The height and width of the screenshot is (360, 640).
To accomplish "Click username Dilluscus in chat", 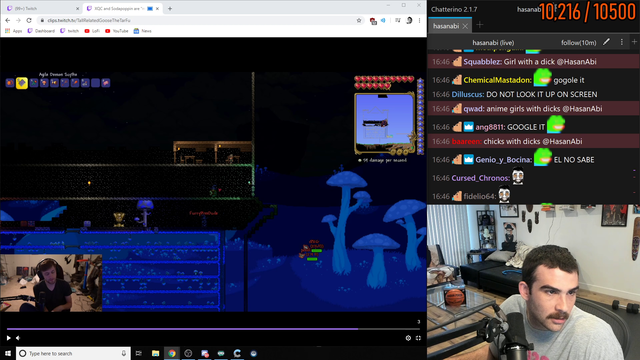I will 467,94.
